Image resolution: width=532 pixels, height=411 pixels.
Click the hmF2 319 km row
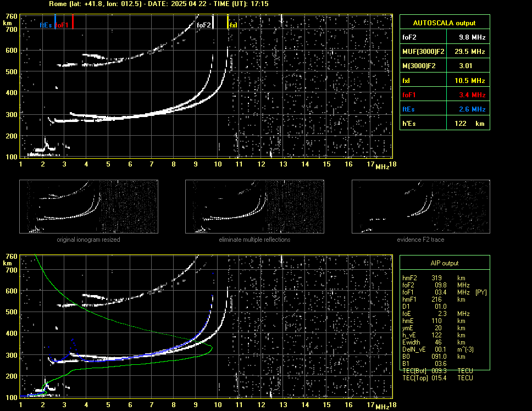(434, 278)
